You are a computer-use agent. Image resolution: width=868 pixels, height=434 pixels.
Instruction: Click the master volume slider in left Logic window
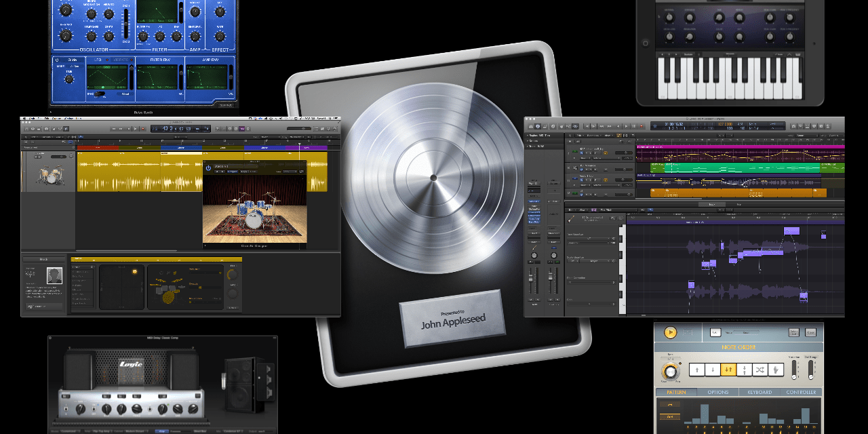point(299,129)
